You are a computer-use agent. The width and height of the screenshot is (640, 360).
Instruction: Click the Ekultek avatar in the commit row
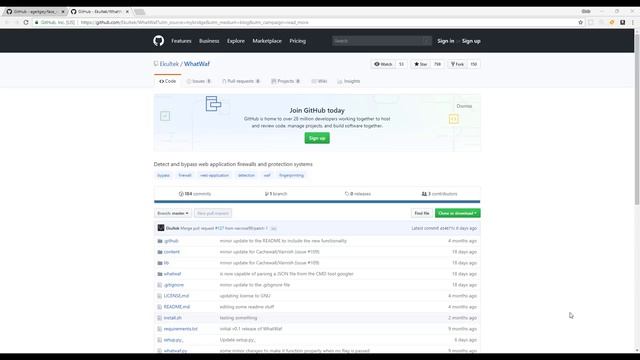coord(161,228)
